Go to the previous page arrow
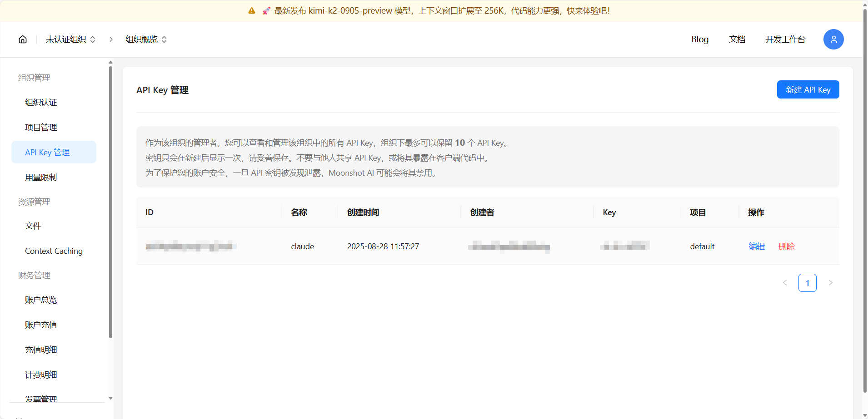 pos(785,283)
